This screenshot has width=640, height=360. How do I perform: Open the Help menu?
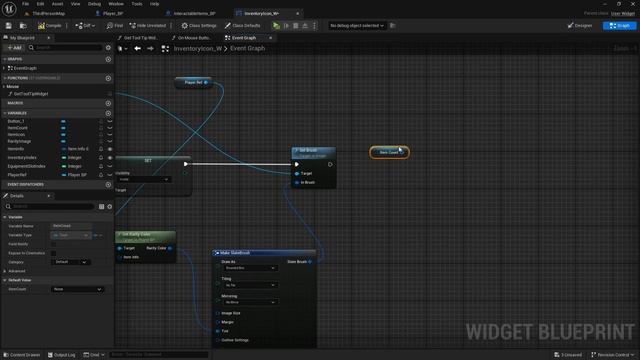pyautogui.click(x=154, y=4)
